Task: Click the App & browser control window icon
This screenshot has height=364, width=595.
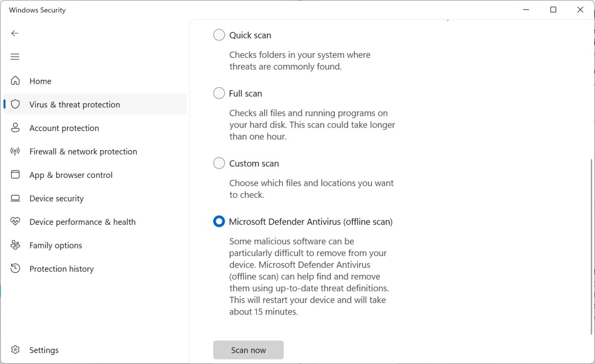Action: pyautogui.click(x=15, y=175)
